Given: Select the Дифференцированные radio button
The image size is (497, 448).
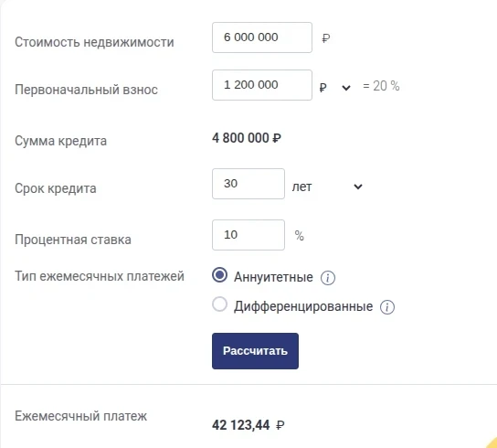Looking at the screenshot, I should tap(219, 304).
